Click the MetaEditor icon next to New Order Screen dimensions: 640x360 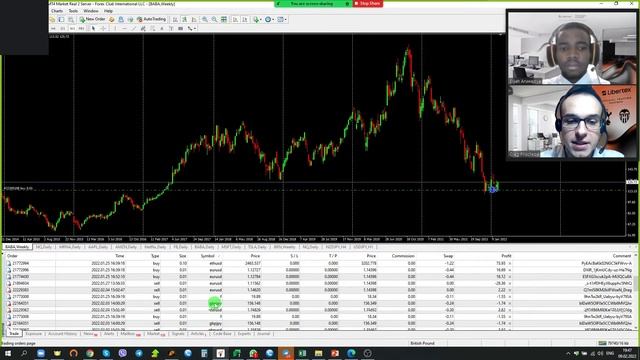111,19
